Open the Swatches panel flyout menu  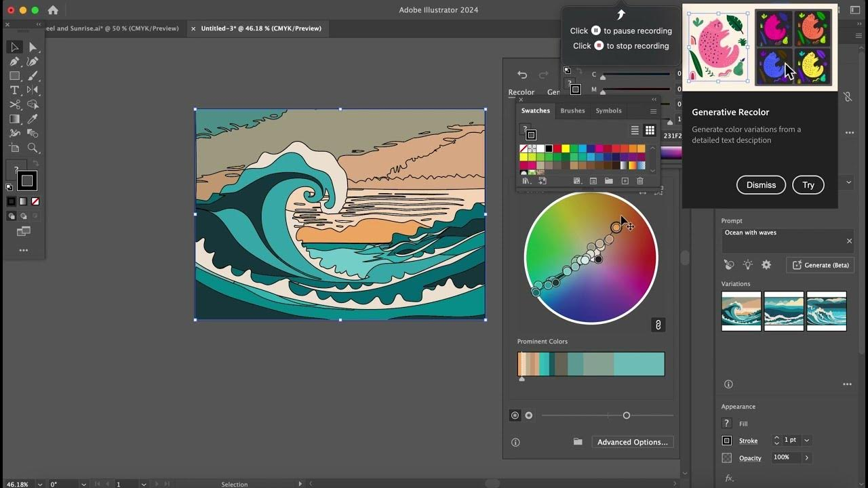pyautogui.click(x=653, y=111)
